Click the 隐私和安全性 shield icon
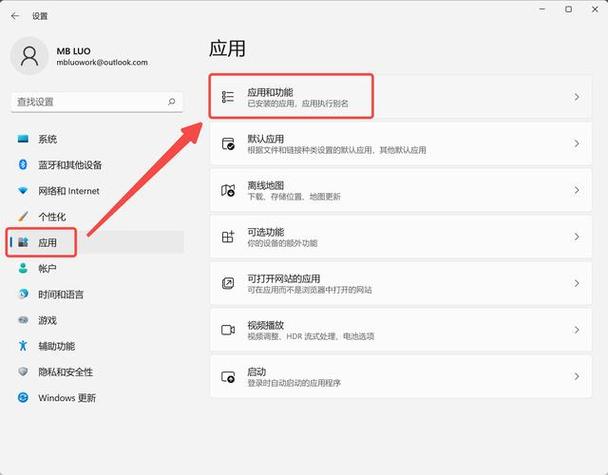Viewport: 608px width, 475px height. click(x=23, y=371)
